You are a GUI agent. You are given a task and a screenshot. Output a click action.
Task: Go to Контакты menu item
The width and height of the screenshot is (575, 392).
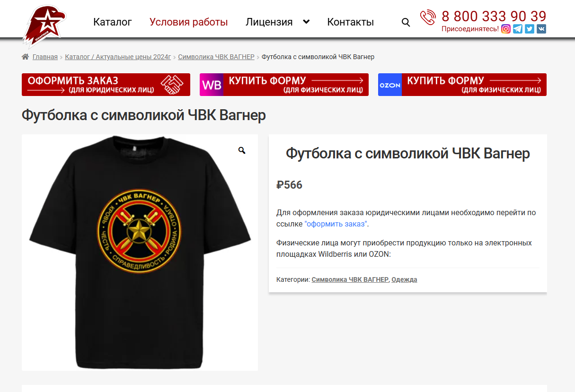click(351, 22)
